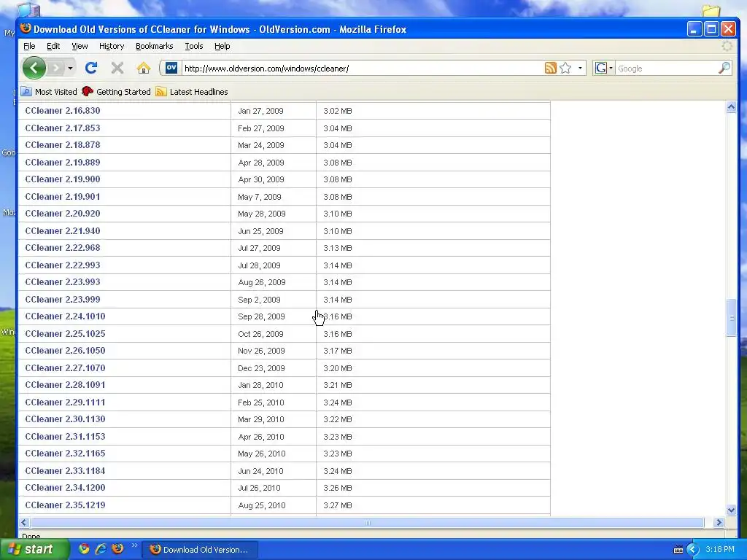Screen dimensions: 747x560
Task: Open CCleaner 2.24.1010 download link
Action: [x=65, y=316]
